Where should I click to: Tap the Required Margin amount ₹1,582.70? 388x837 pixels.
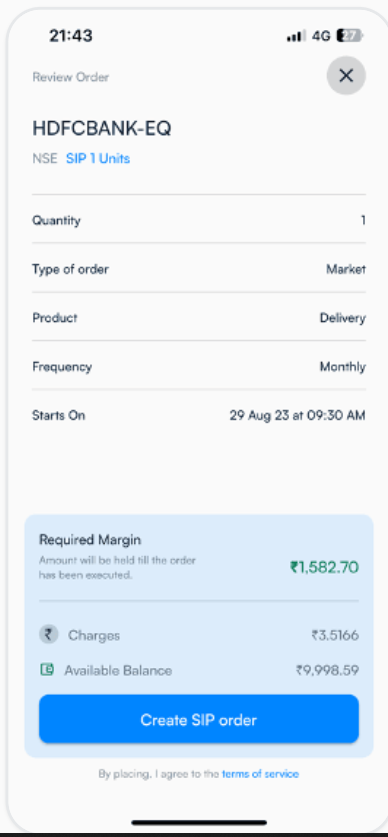[x=324, y=566]
